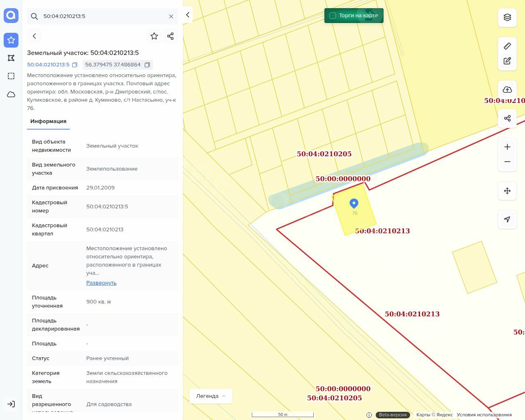Click the blue parcel marker pin
The width and height of the screenshot is (525, 420).
click(x=354, y=203)
